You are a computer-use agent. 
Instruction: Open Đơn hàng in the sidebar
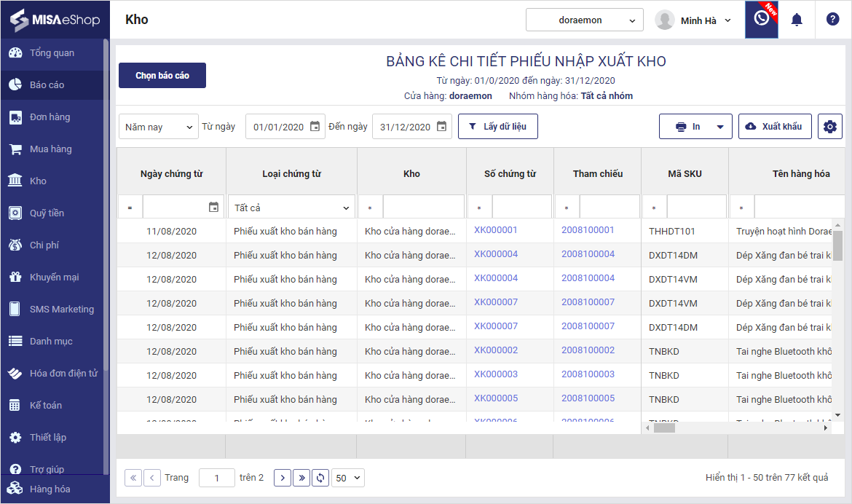tap(50, 117)
